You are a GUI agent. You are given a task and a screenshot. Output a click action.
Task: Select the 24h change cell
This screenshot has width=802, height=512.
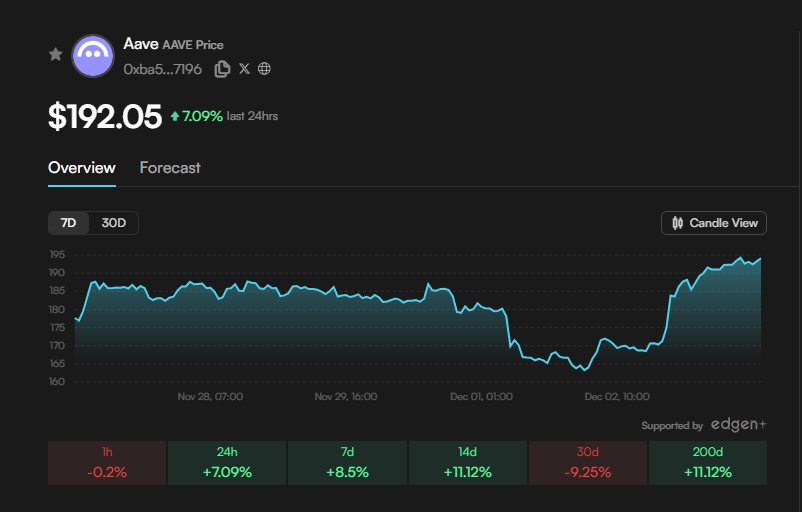227,463
